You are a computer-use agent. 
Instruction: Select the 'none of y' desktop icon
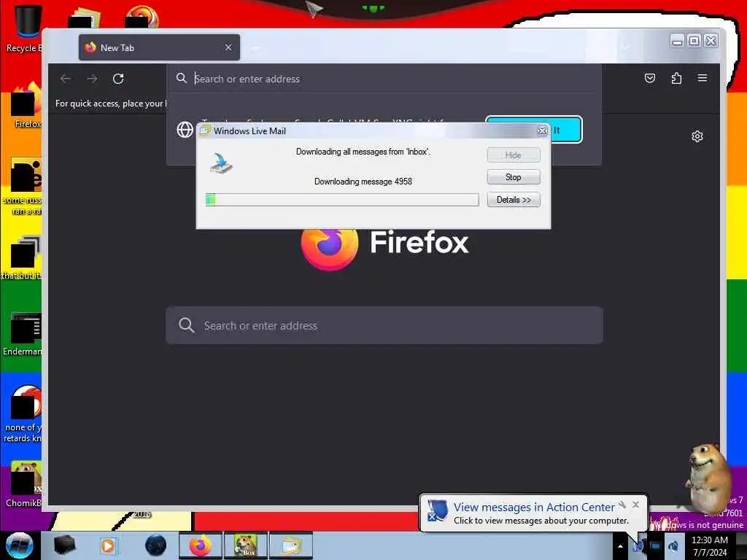[23, 413]
